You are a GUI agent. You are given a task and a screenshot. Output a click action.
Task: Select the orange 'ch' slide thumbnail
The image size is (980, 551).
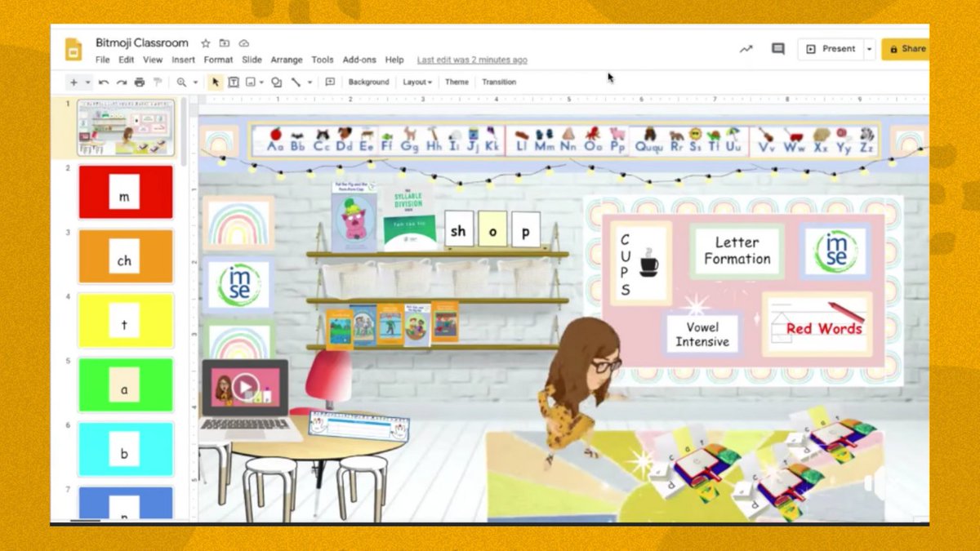point(125,256)
